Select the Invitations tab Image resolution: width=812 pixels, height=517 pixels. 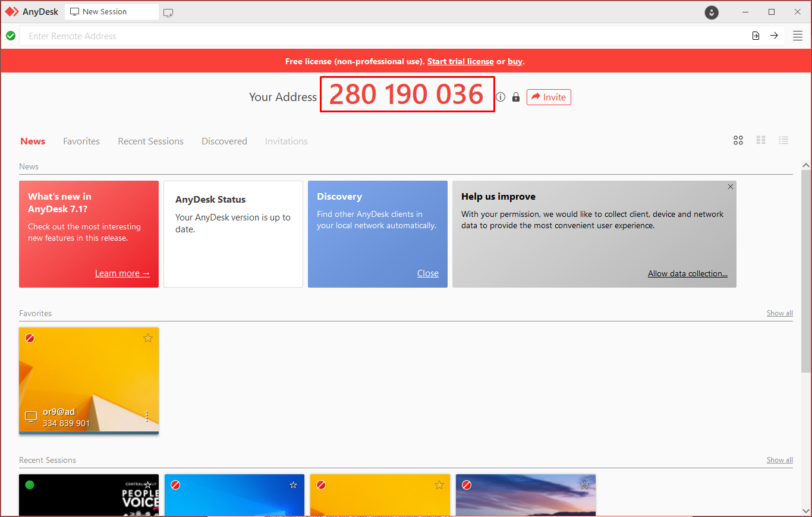point(287,141)
